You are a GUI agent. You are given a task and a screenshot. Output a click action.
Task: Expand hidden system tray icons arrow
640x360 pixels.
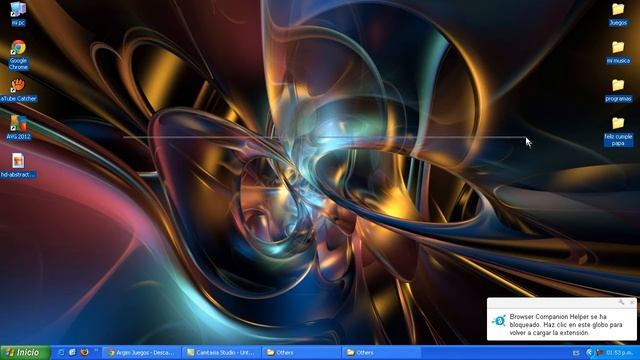point(589,352)
